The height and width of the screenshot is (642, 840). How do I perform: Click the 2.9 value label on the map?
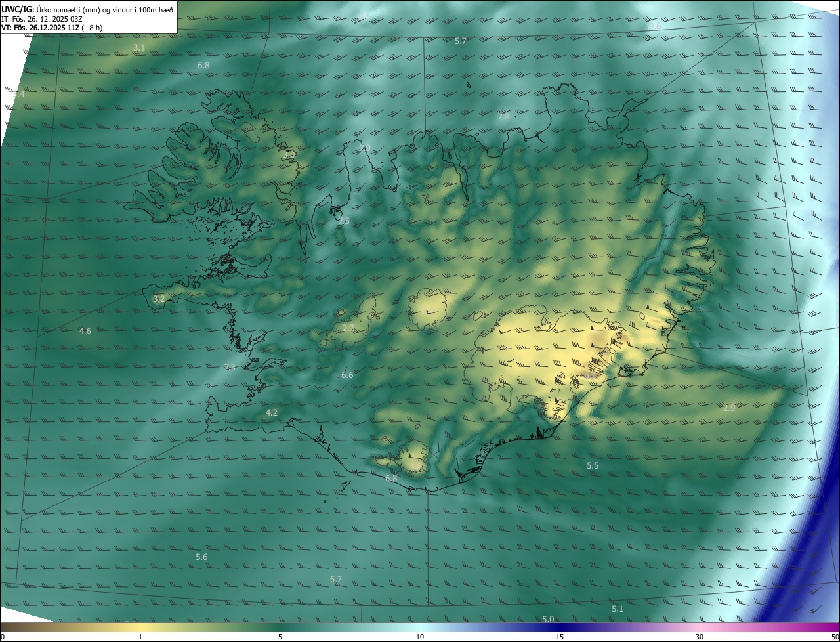(729, 408)
